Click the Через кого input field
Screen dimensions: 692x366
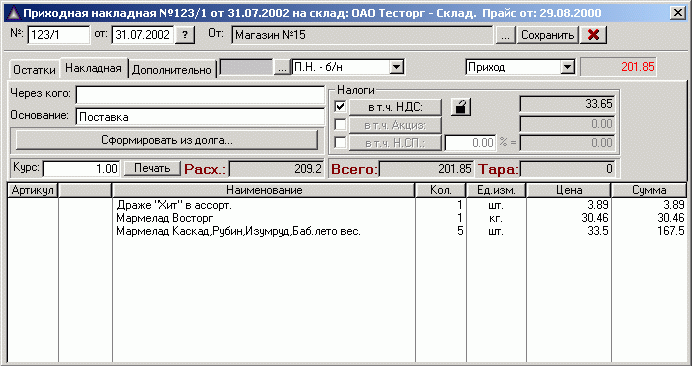pos(200,94)
